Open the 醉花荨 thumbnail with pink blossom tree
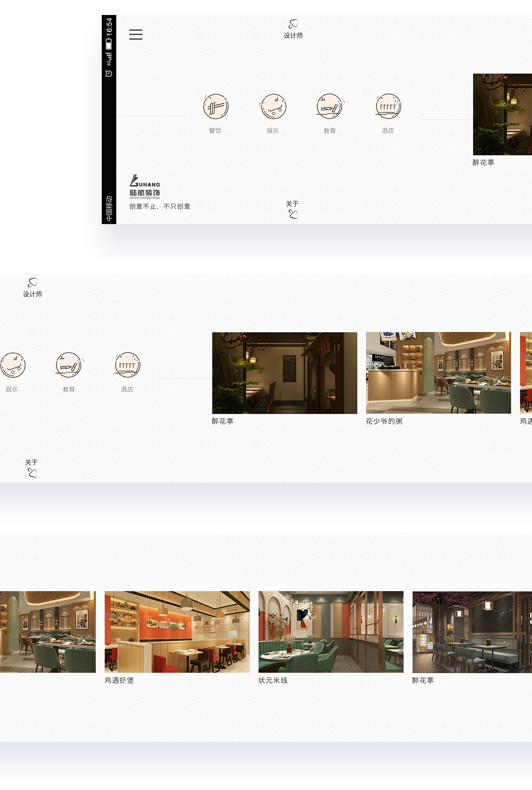Image resolution: width=532 pixels, height=790 pixels. pyautogui.click(x=472, y=632)
